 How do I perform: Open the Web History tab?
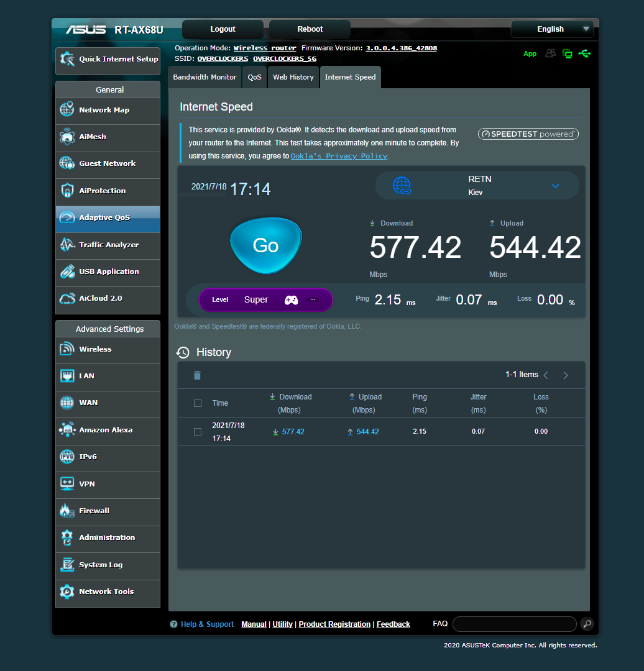tap(293, 76)
